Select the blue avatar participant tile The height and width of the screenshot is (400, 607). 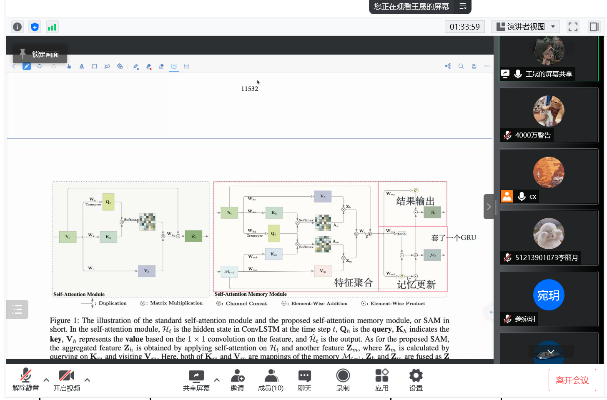pos(548,296)
